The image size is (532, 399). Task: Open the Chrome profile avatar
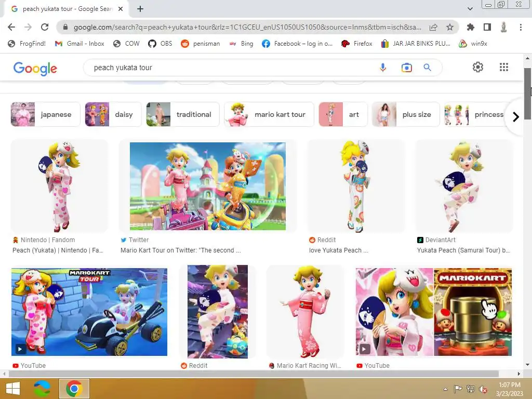504,27
